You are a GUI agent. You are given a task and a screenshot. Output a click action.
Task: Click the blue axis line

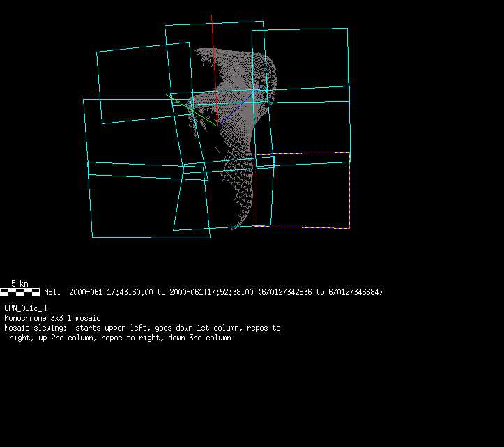[239, 106]
